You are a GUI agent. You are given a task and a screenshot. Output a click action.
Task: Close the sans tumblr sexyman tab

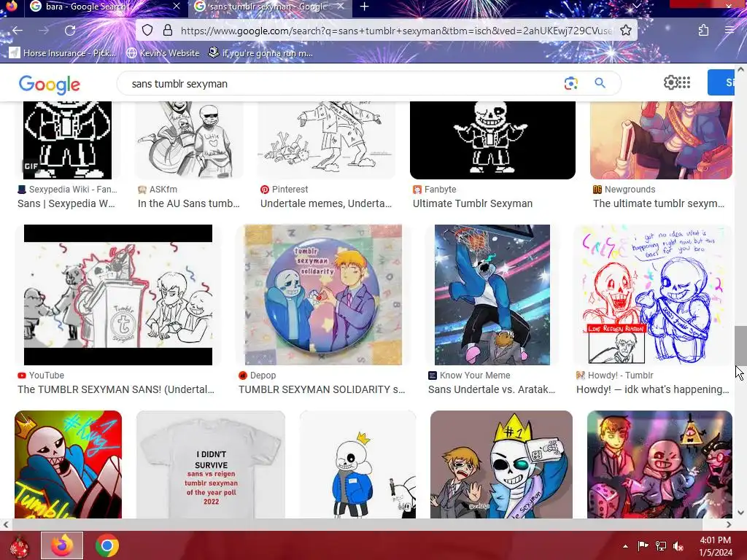pyautogui.click(x=341, y=7)
